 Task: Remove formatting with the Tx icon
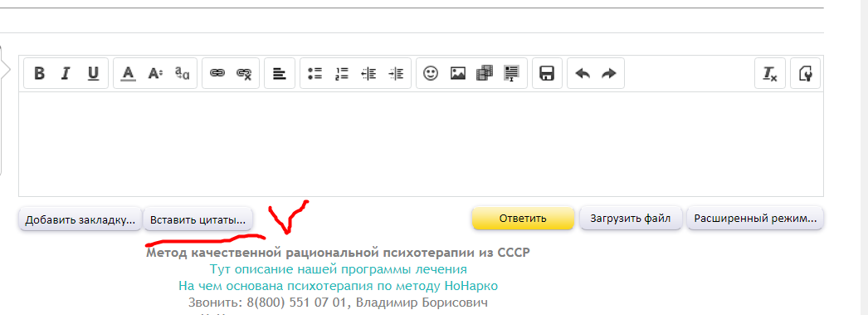tap(770, 73)
